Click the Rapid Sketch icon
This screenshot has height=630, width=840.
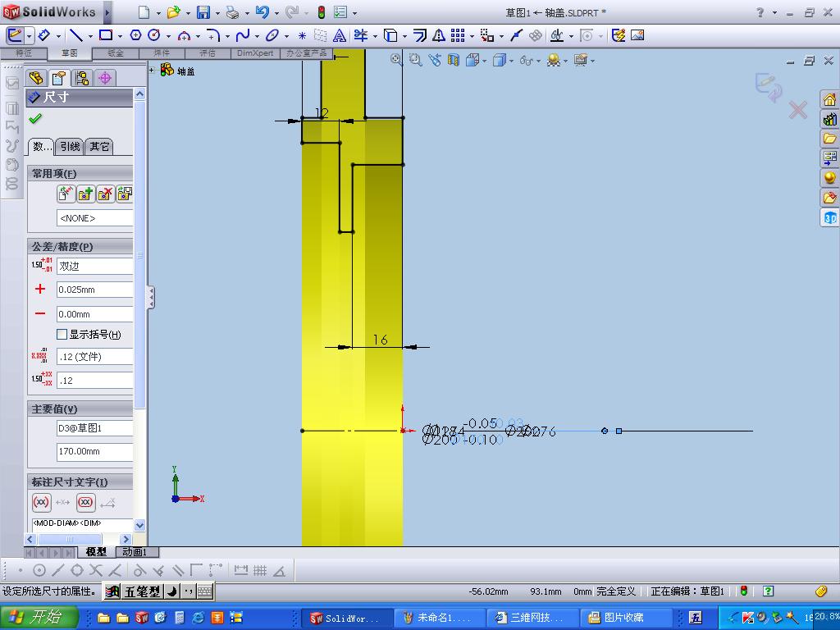pyautogui.click(x=619, y=36)
